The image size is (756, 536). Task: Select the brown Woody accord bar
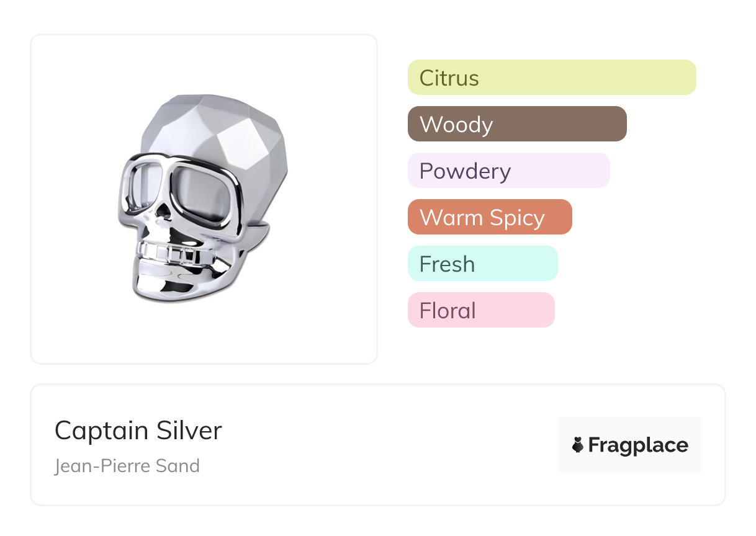(x=516, y=124)
